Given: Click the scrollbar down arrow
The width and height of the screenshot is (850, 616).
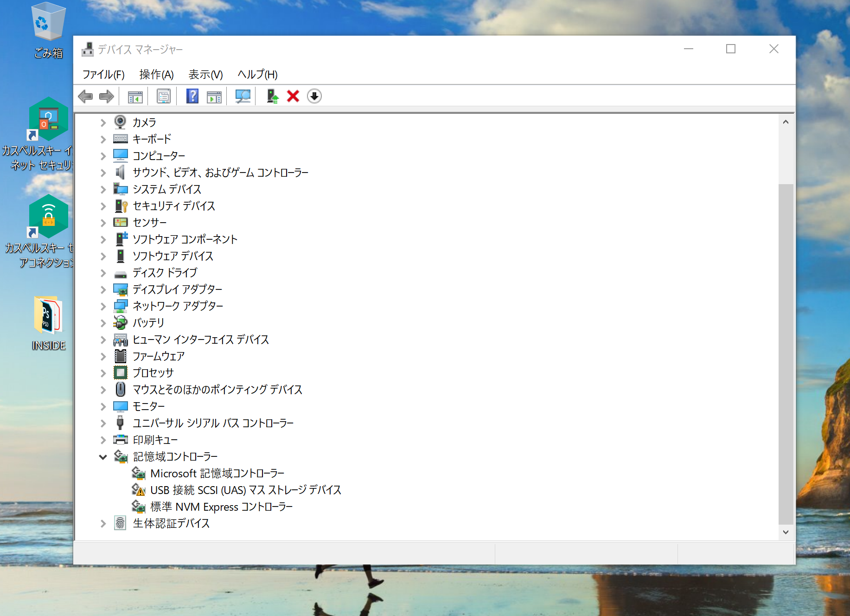Looking at the screenshot, I should tap(786, 532).
